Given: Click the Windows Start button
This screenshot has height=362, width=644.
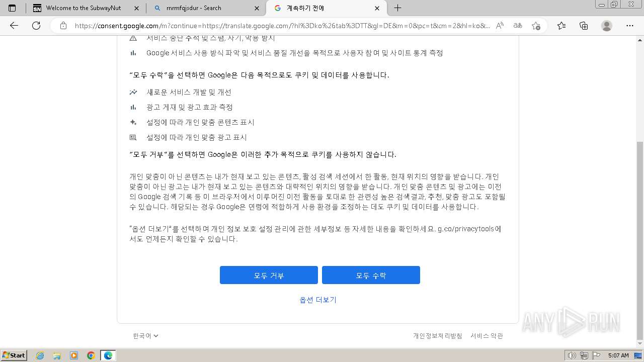Looking at the screenshot, I should (14, 355).
